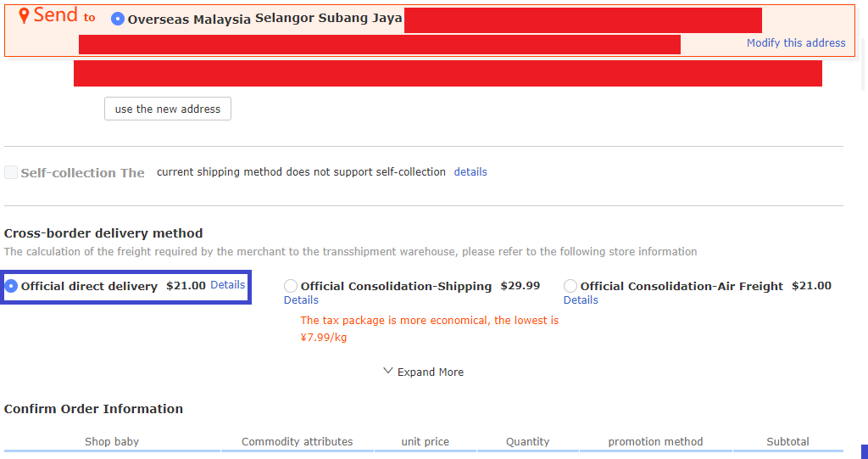The width and height of the screenshot is (868, 459).
Task: Select Official direct delivery radio button
Action: coord(12,287)
